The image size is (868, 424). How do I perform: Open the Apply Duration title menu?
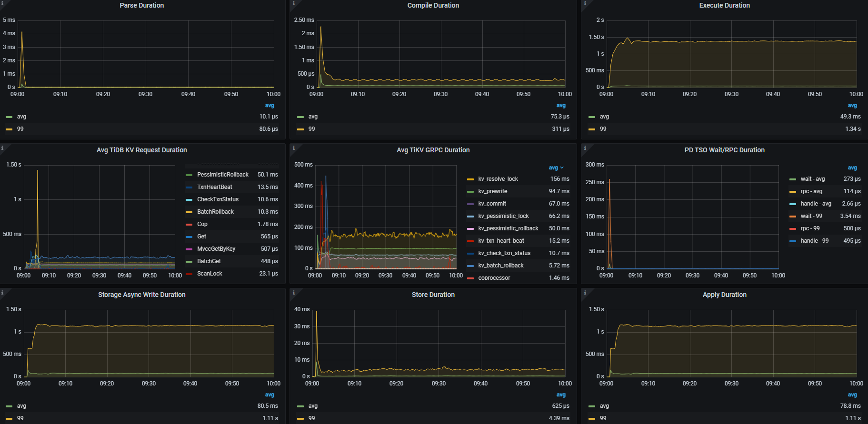[x=724, y=295]
